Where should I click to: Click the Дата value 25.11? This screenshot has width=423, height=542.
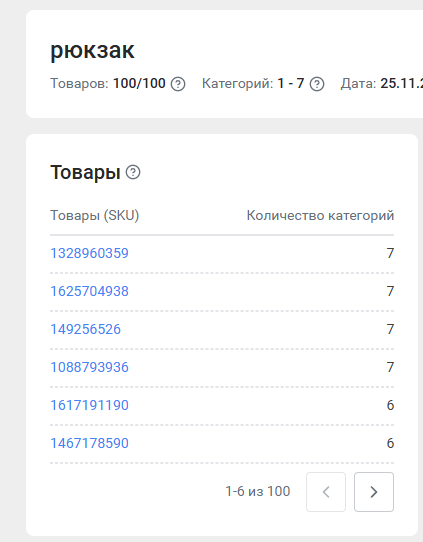[402, 83]
